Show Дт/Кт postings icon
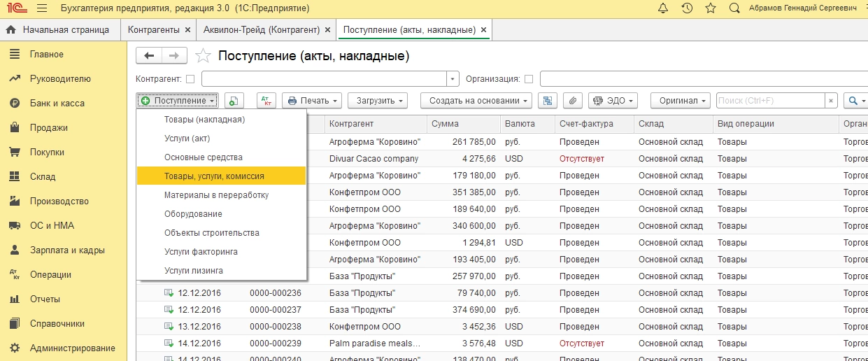 [x=266, y=101]
